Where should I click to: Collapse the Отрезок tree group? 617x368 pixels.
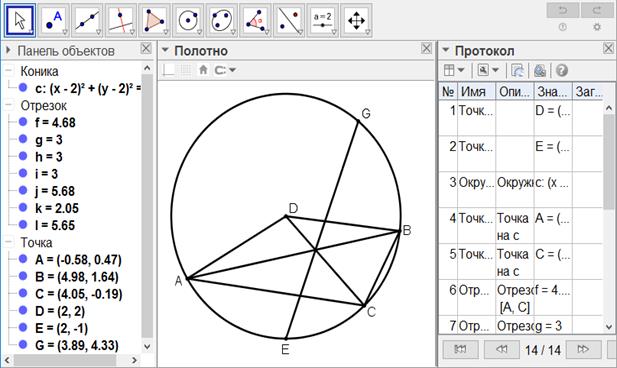coord(9,105)
